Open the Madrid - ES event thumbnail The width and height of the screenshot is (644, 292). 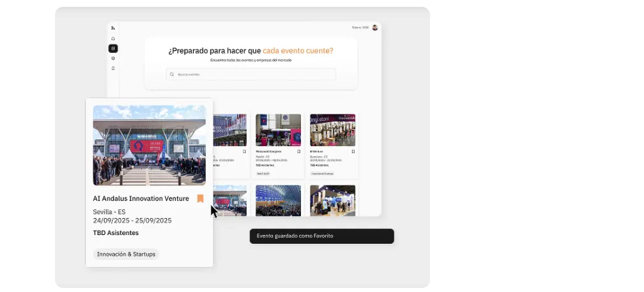(279, 130)
